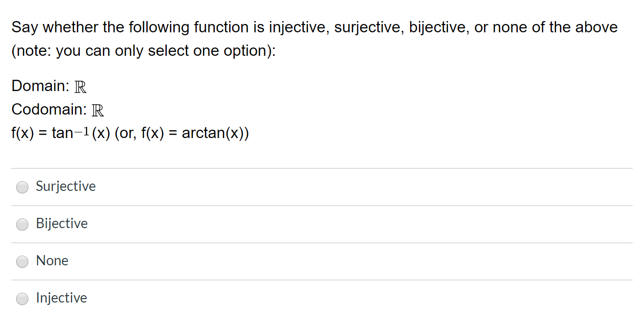The image size is (644, 327).
Task: Click the Bijective option label
Action: 62,224
